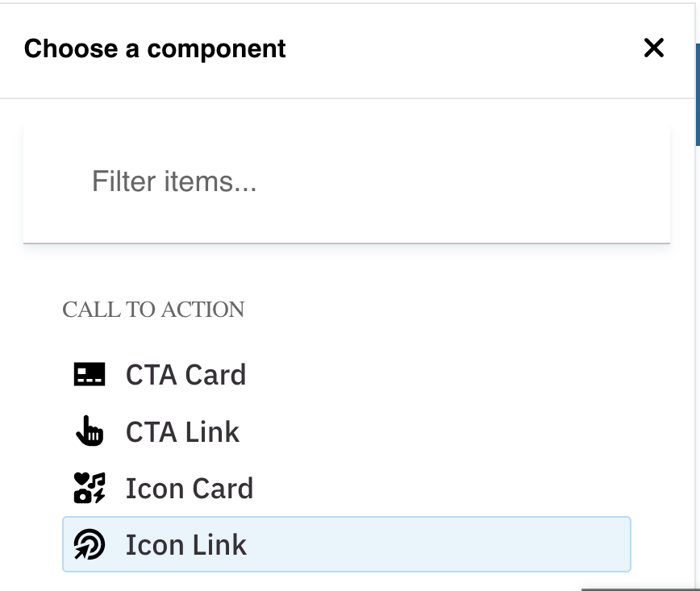The width and height of the screenshot is (700, 591).
Task: Focus the Filter items search field
Action: 347,182
